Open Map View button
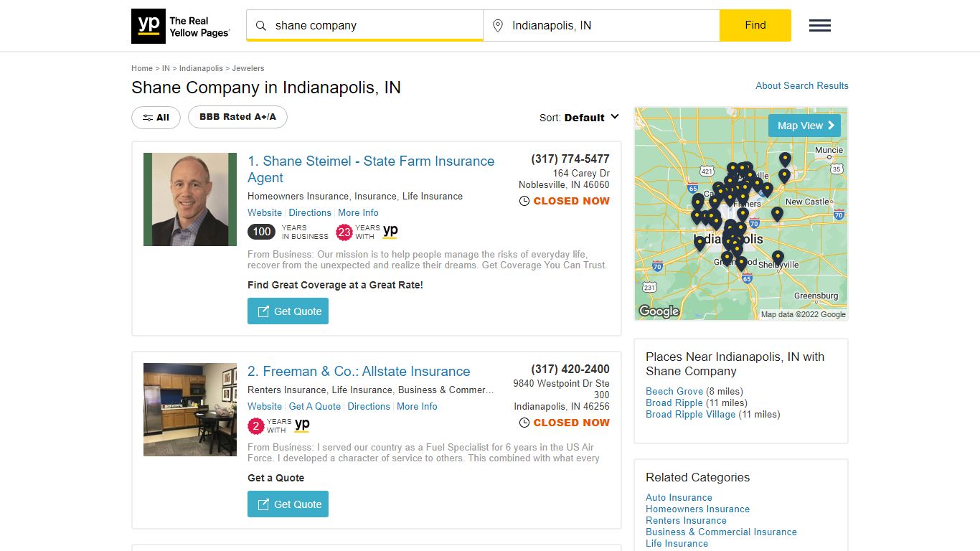The width and height of the screenshot is (980, 551). (x=804, y=126)
